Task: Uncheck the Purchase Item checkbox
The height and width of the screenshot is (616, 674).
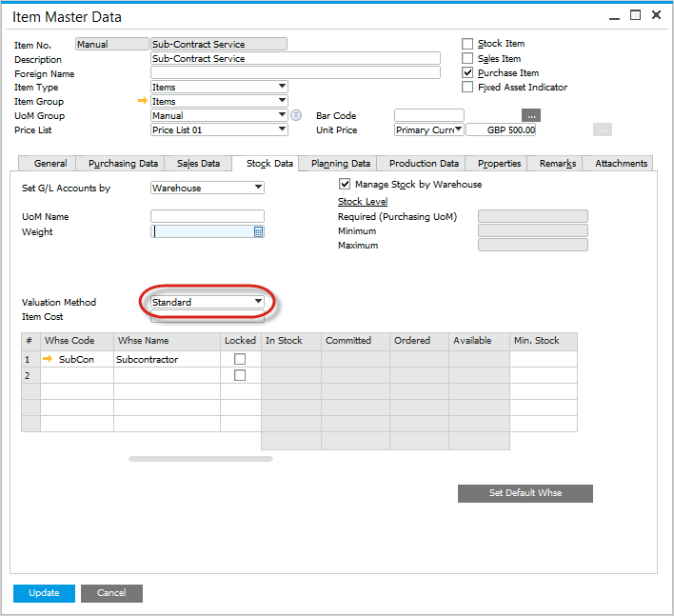Action: [x=467, y=72]
